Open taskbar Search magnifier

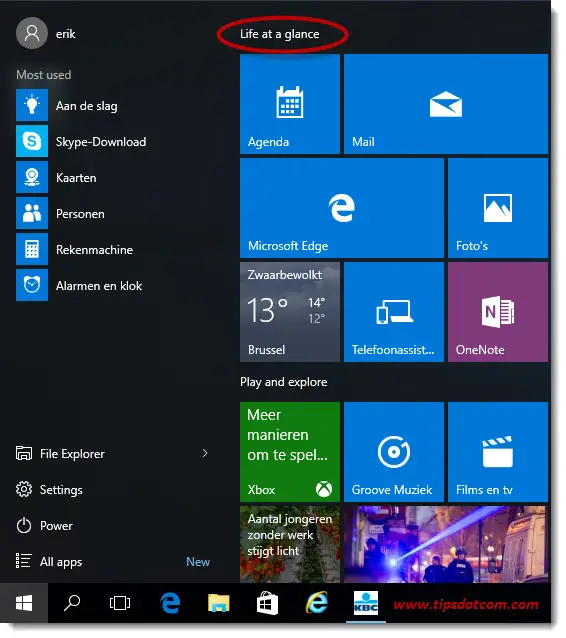72,603
